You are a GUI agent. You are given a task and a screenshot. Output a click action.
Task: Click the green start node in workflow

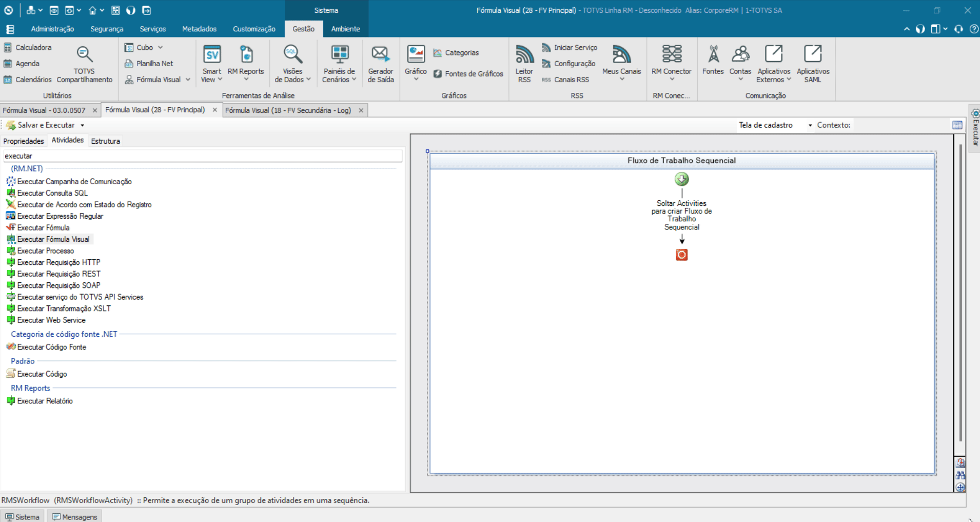[x=681, y=179]
